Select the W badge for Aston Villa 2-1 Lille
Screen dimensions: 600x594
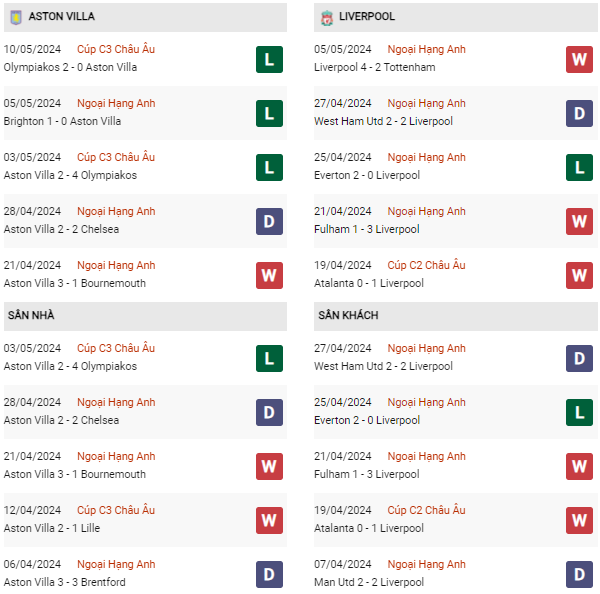click(269, 520)
